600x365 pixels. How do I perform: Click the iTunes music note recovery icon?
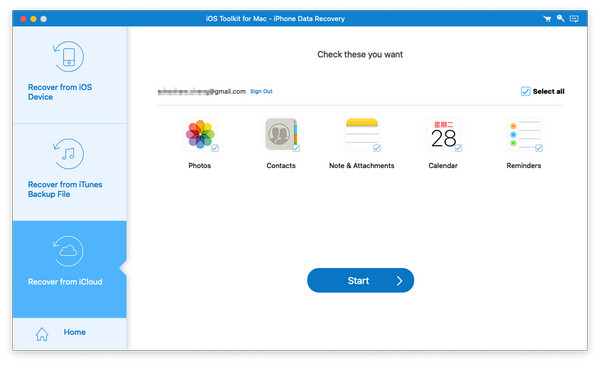(68, 154)
